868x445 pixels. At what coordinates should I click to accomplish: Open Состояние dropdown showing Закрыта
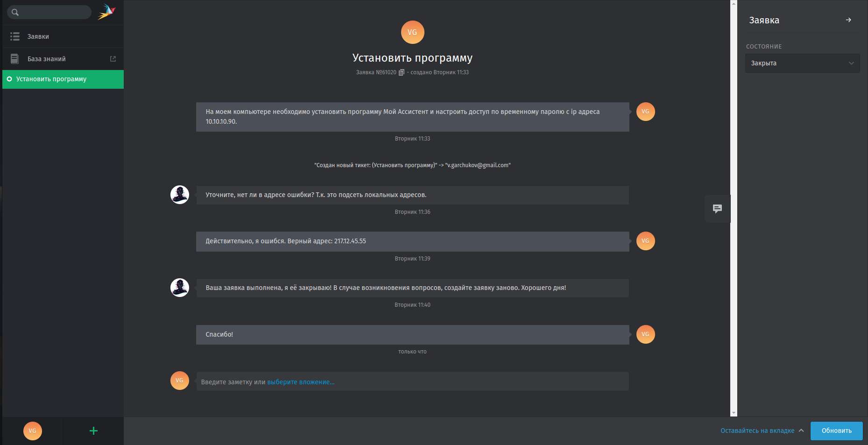[x=802, y=64]
